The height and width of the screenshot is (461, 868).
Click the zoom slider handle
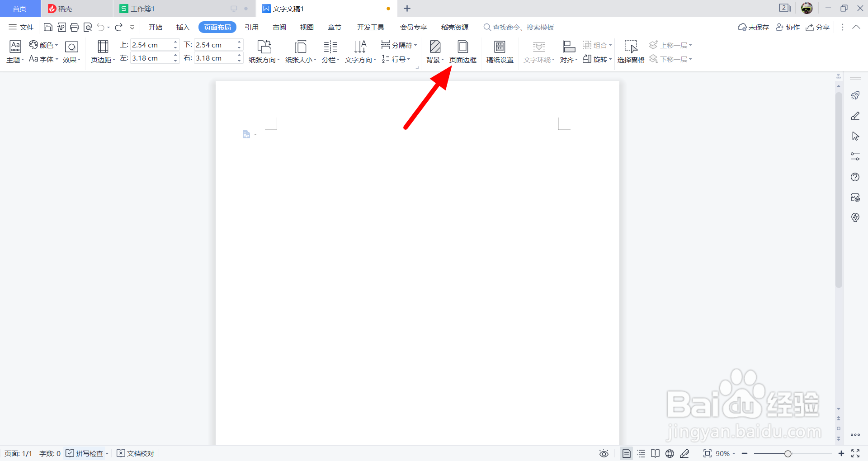pos(788,453)
